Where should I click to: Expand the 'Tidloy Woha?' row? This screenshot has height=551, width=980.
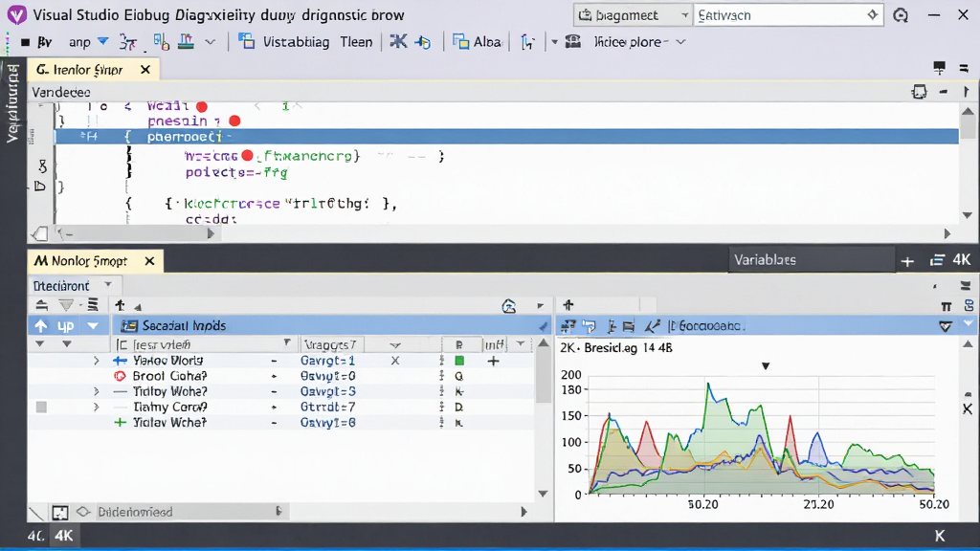click(97, 391)
